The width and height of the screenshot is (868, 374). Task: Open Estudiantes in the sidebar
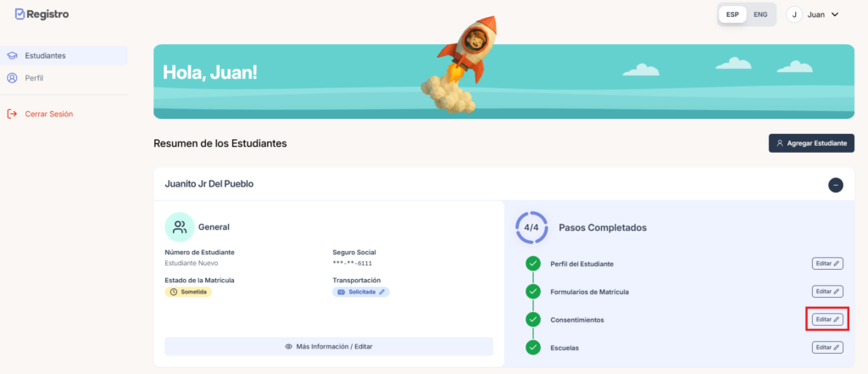[x=46, y=55]
